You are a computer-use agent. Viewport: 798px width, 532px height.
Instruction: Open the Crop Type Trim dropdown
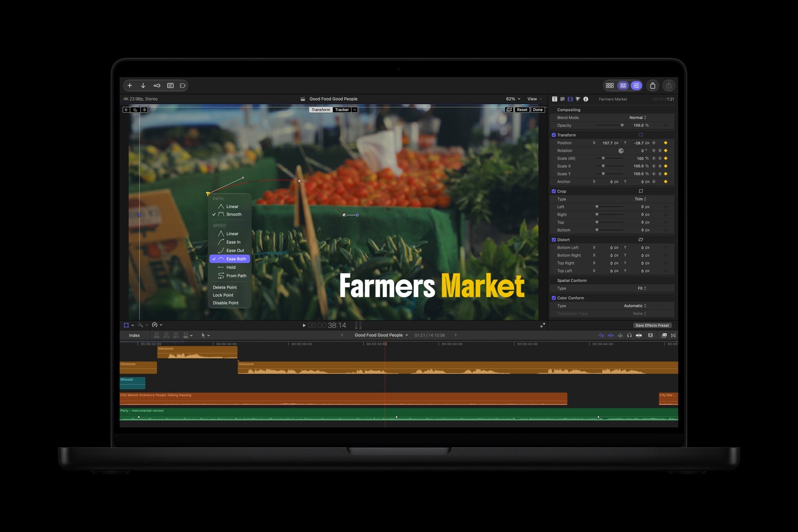click(x=640, y=199)
